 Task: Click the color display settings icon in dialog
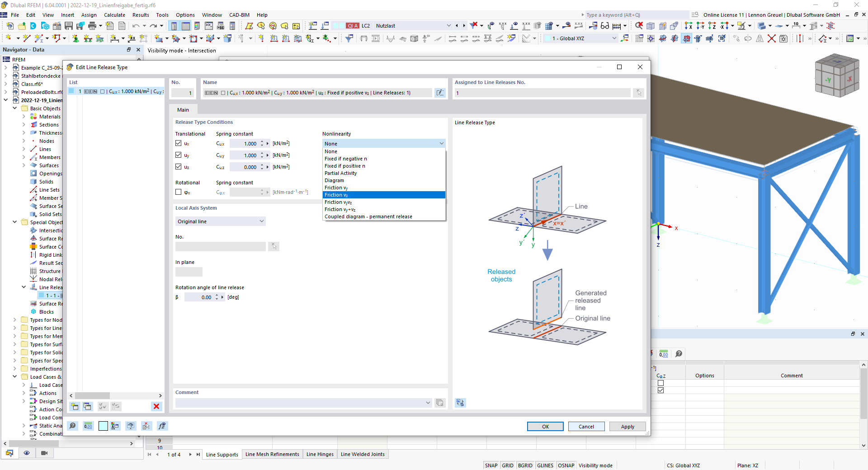click(115, 426)
